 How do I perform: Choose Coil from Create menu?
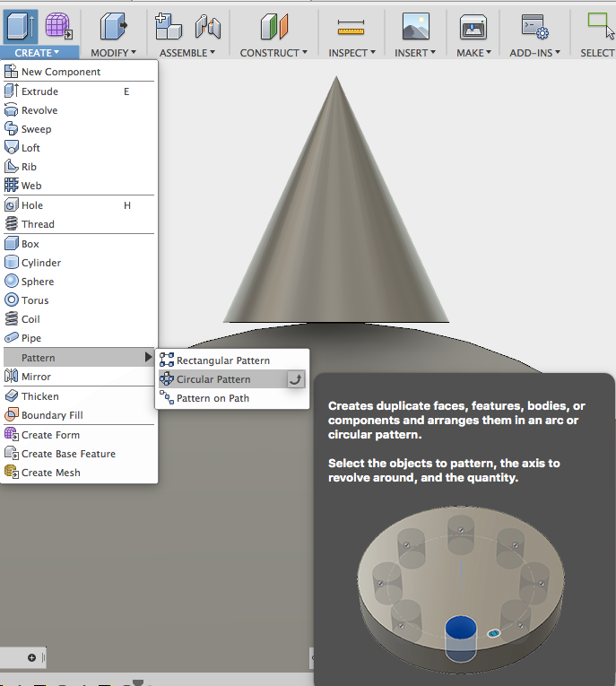tap(79, 319)
